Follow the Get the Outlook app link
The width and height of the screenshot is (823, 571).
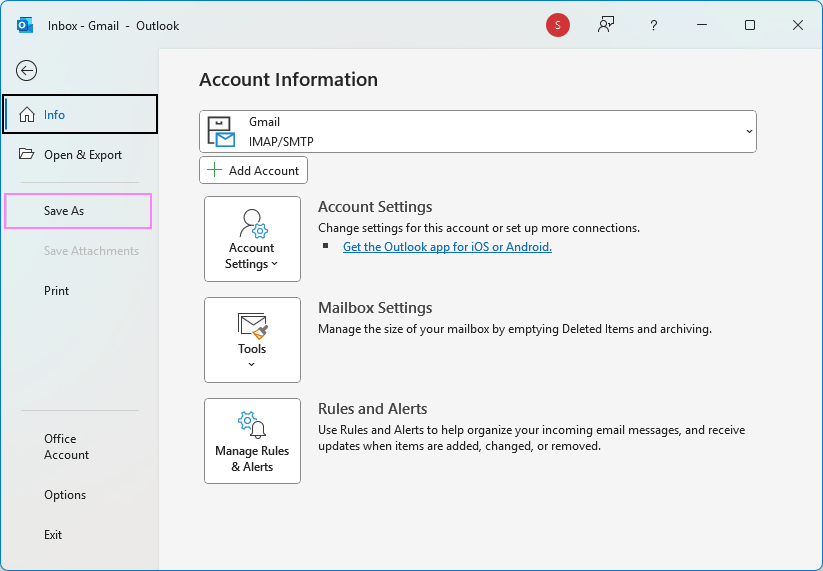447,247
